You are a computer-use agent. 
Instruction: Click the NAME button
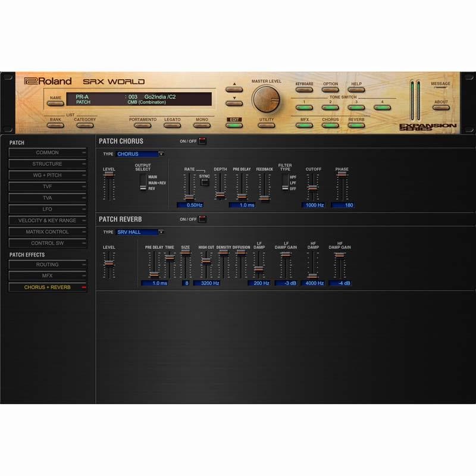click(x=55, y=104)
